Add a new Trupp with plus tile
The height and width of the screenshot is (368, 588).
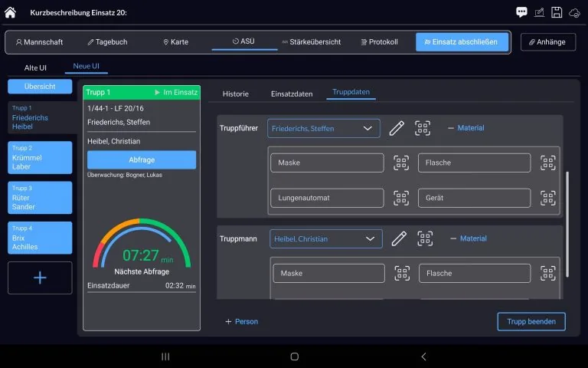[x=40, y=278]
